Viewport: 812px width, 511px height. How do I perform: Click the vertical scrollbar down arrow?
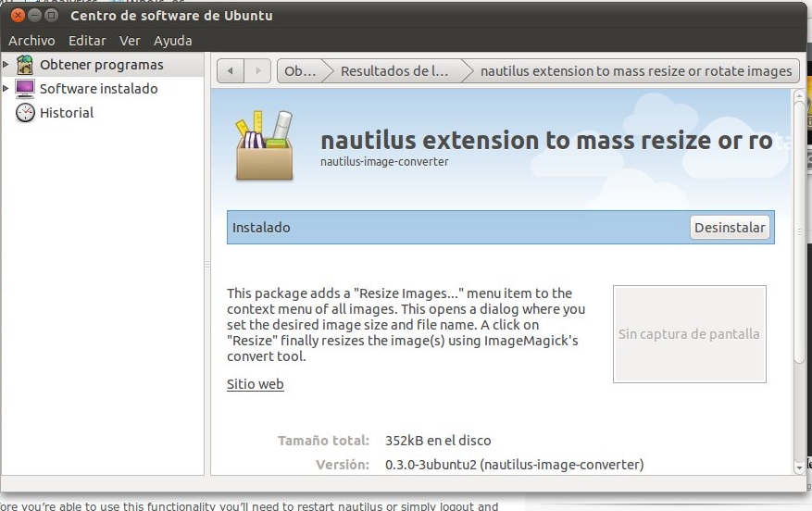pos(799,467)
